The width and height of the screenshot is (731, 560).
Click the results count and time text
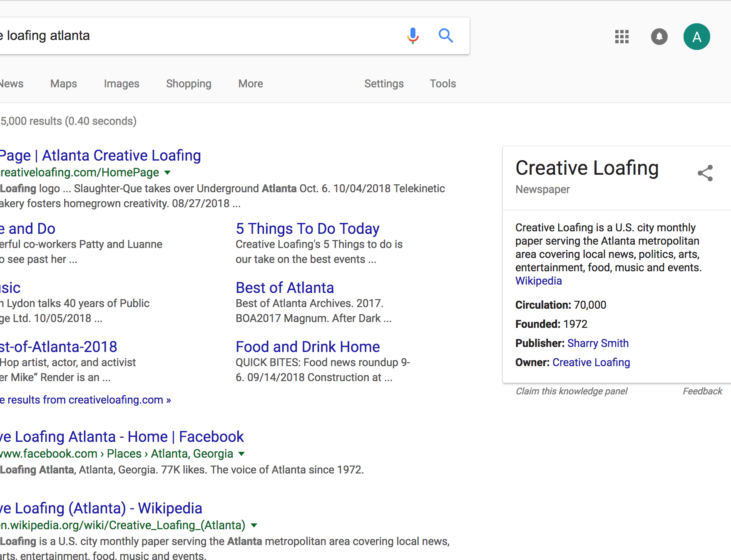[68, 121]
